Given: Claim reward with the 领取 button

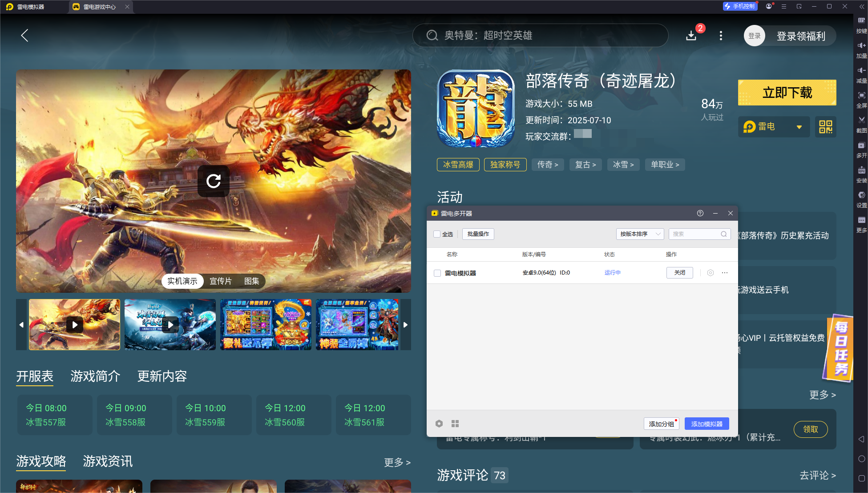Looking at the screenshot, I should [x=811, y=429].
